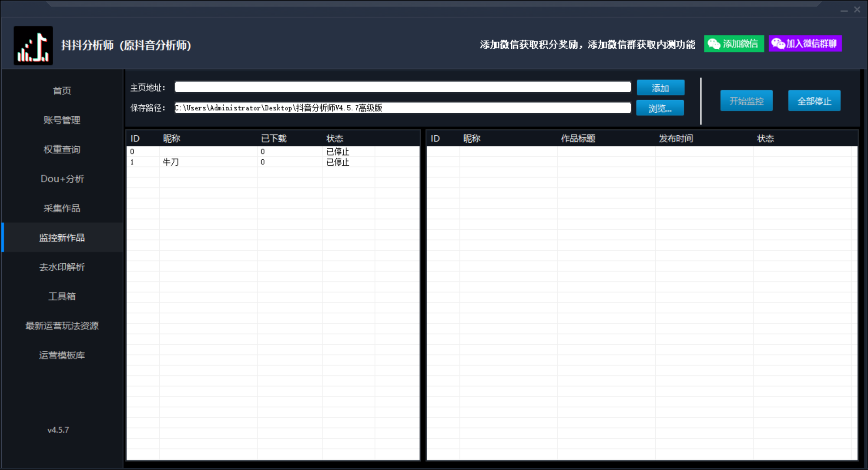Open the 首页 home page
The height and width of the screenshot is (470, 868).
(x=62, y=91)
